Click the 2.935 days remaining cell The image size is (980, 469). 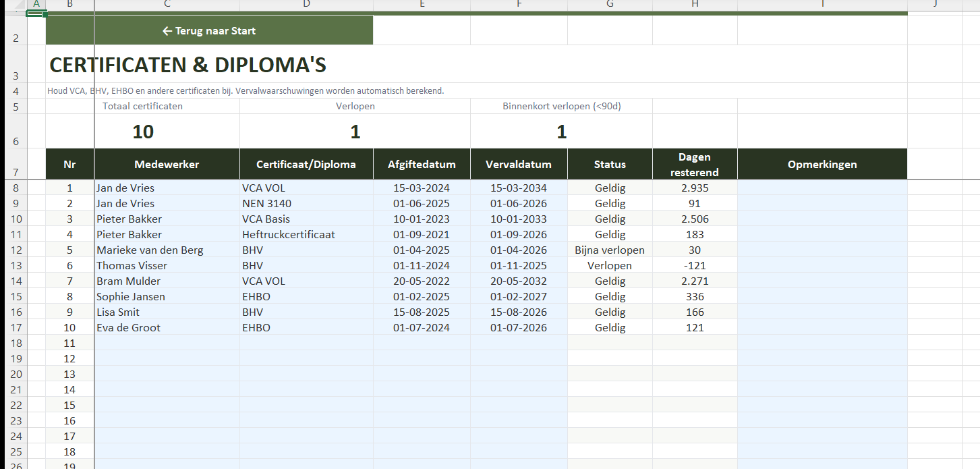click(695, 188)
